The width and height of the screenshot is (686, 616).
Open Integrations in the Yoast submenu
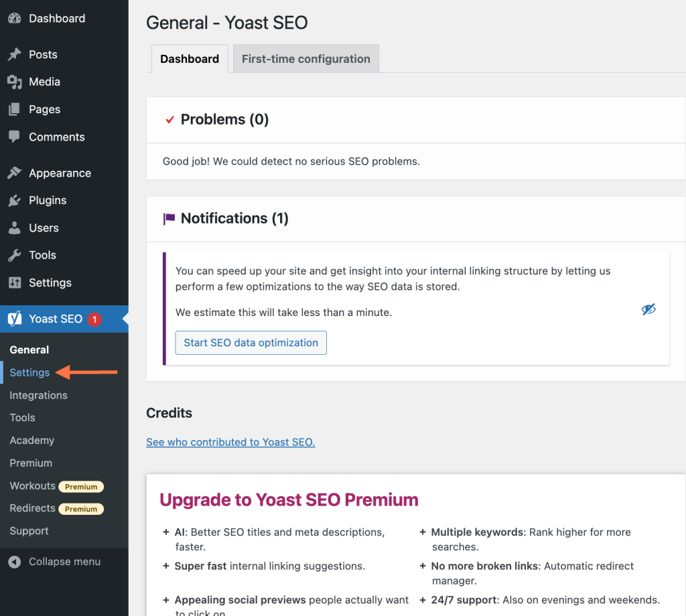click(x=38, y=395)
